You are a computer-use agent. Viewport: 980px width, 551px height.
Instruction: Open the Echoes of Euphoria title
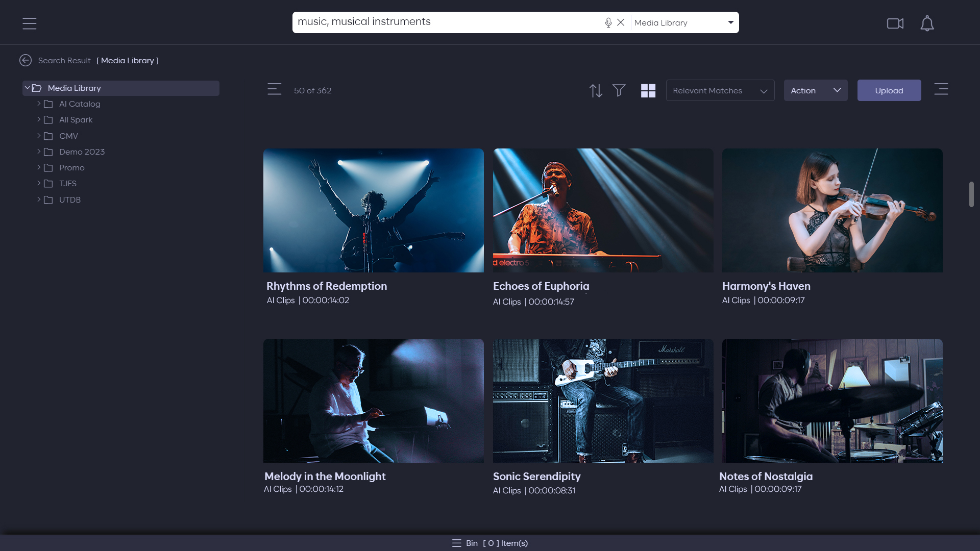click(541, 286)
